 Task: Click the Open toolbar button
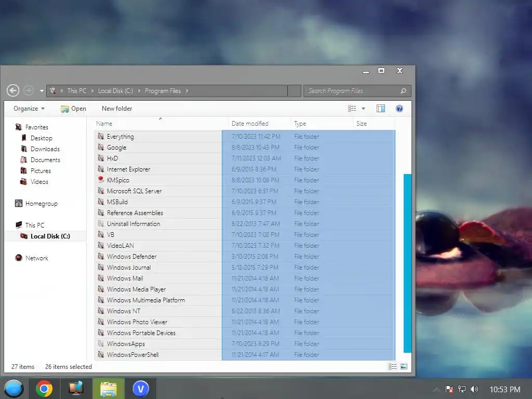point(73,109)
